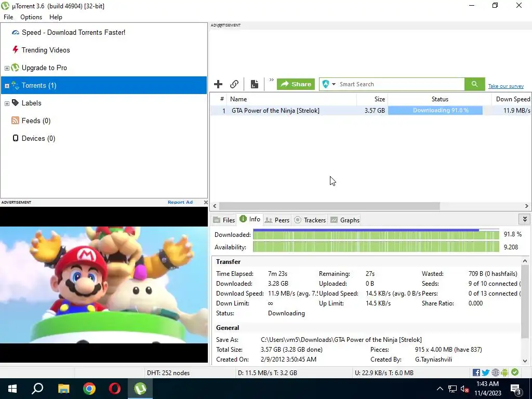The image size is (532, 399).
Task: Click the green network OK checkmark icon
Action: coord(515,372)
